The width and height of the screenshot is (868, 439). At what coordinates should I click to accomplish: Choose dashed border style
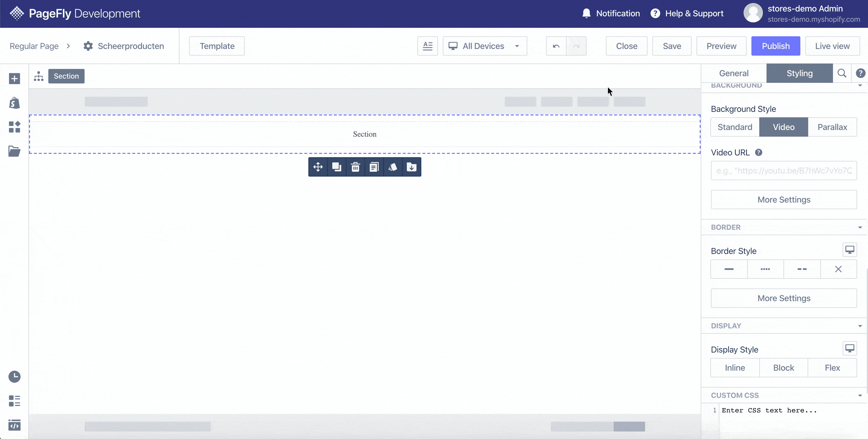coord(802,269)
